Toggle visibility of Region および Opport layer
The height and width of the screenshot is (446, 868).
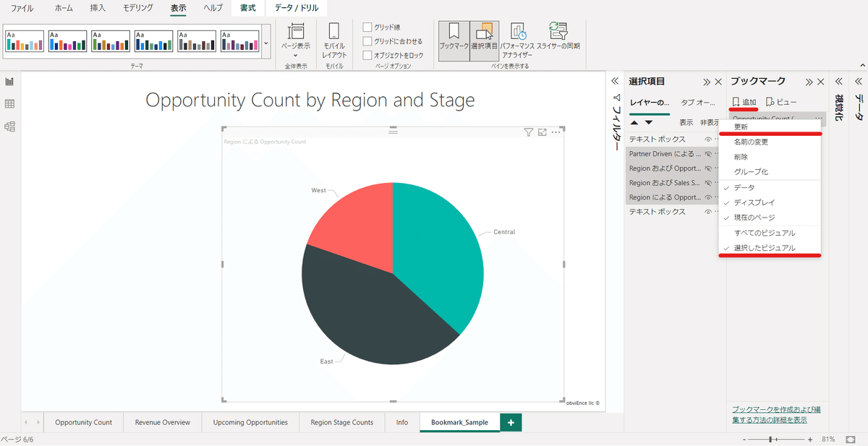click(707, 168)
